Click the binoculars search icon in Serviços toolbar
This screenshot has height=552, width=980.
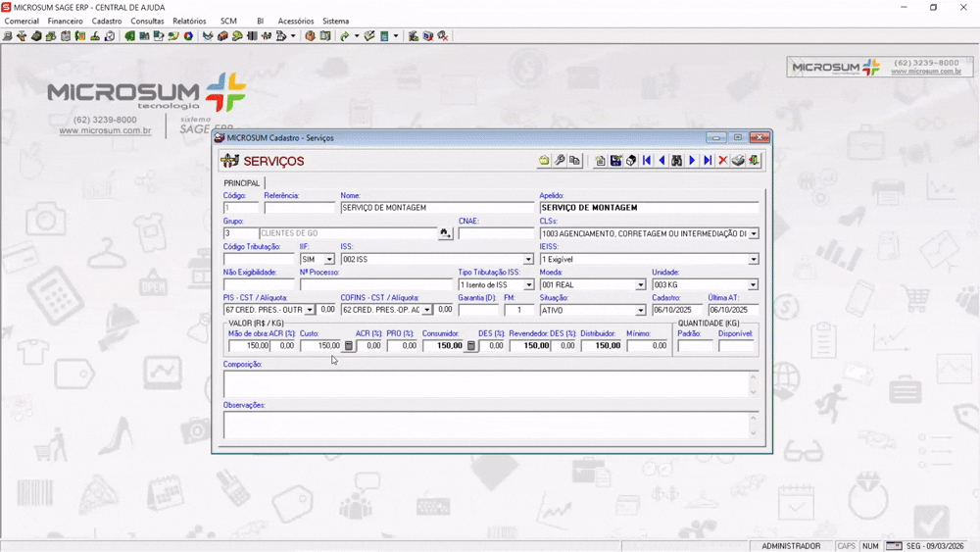[676, 161]
